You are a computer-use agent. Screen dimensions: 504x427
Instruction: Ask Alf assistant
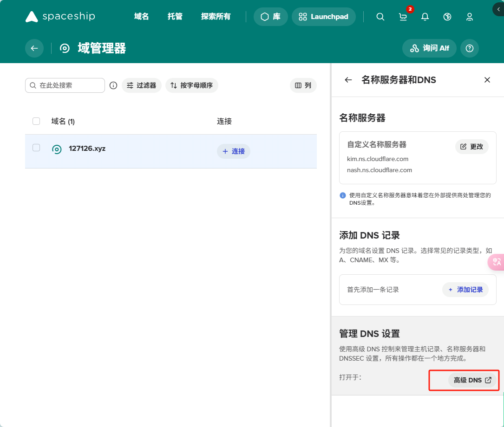(429, 48)
